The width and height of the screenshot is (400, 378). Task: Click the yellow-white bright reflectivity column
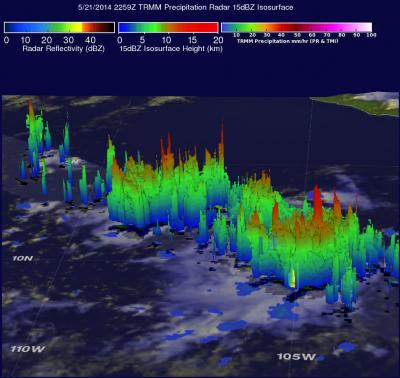[292, 278]
